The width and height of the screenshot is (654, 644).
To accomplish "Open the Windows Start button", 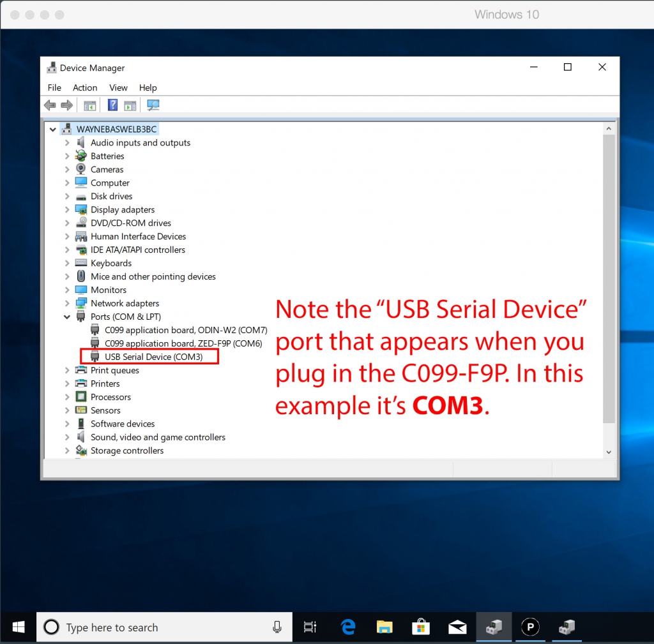I will [19, 627].
